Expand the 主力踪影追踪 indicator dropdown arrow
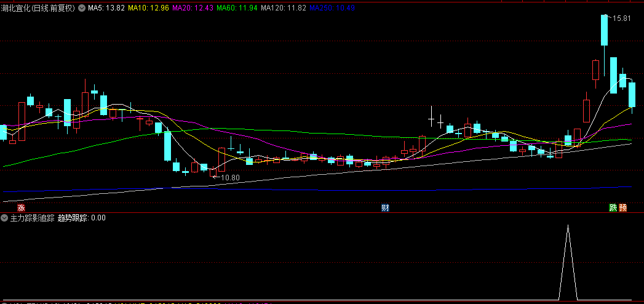Screen dimensions: 644x304 (4, 218)
